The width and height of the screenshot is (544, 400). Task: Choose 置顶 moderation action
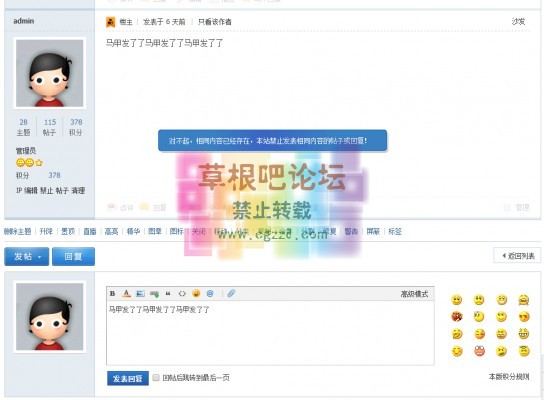68,231
